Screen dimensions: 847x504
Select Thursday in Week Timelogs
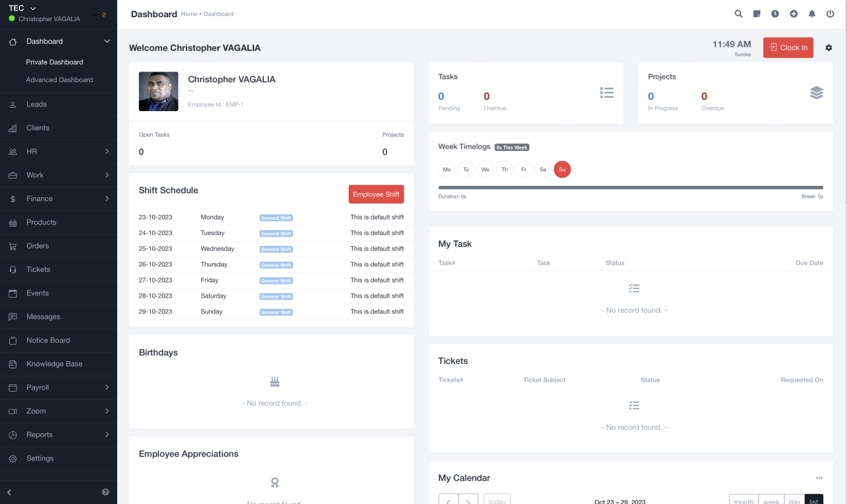(x=504, y=169)
